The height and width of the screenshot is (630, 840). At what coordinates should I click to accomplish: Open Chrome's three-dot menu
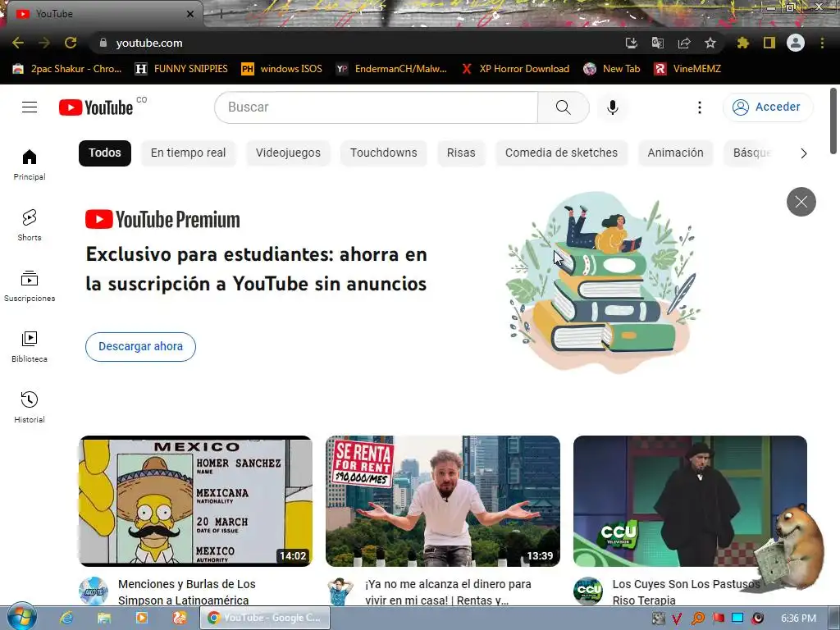(x=822, y=43)
